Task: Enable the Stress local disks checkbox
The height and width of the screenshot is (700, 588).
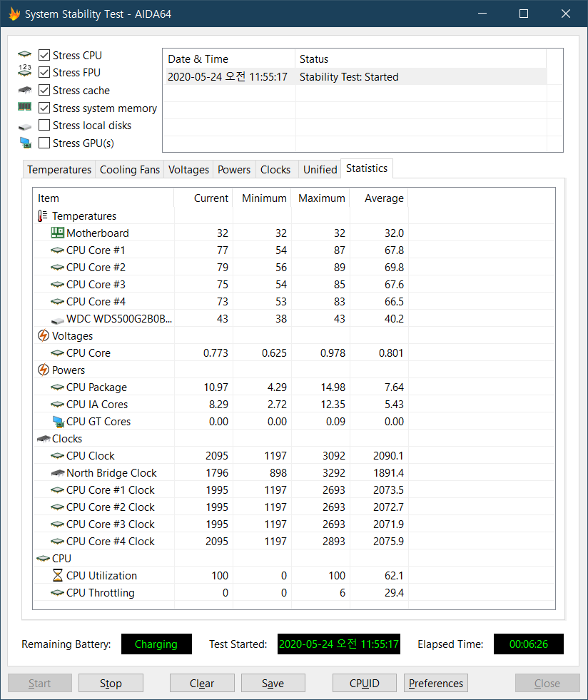Action: point(44,125)
